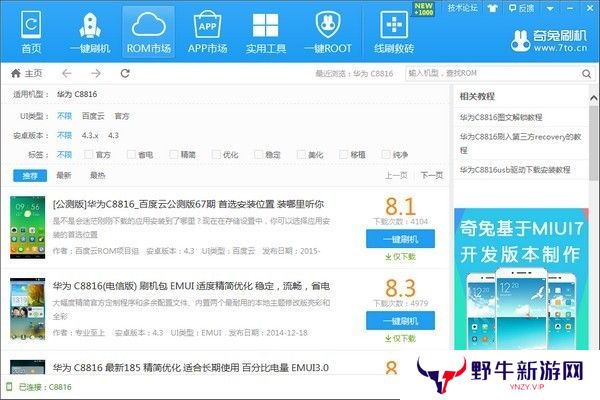The height and width of the screenshot is (400, 600).
Task: Click the skin shirt icon in title bar
Action: [x=492, y=8]
